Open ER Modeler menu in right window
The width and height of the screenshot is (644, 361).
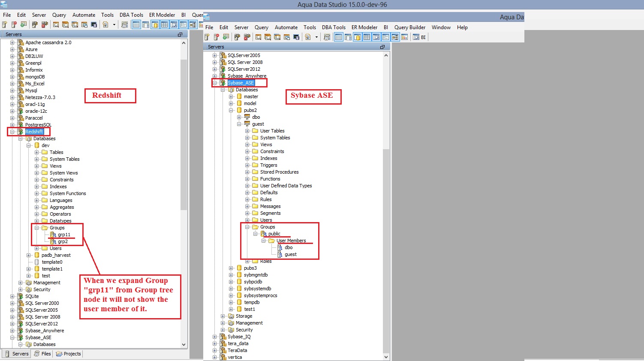point(364,27)
